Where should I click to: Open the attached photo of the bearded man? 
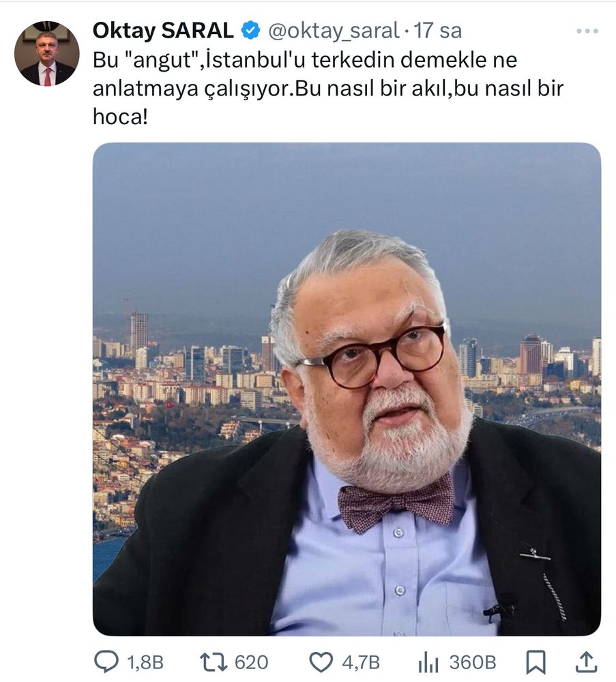tap(347, 389)
